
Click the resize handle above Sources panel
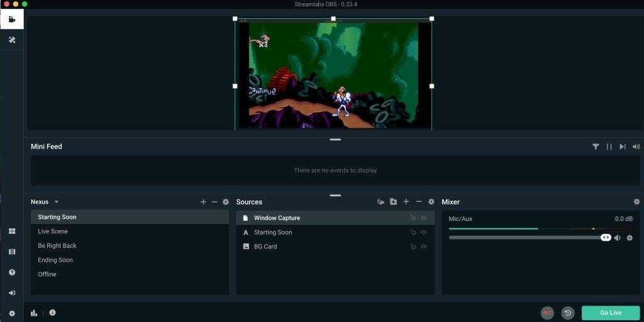coord(335,195)
